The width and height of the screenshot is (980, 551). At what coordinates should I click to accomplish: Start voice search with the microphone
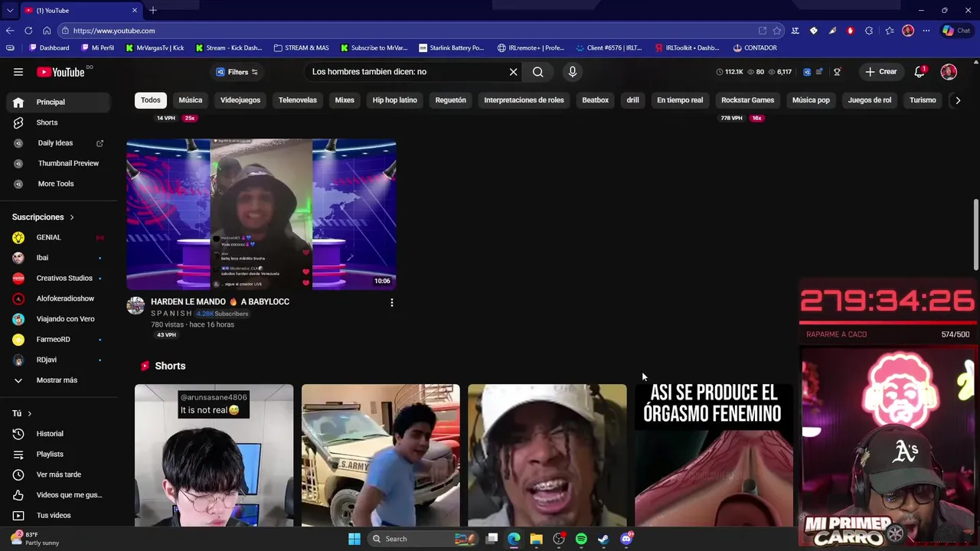[x=572, y=72]
